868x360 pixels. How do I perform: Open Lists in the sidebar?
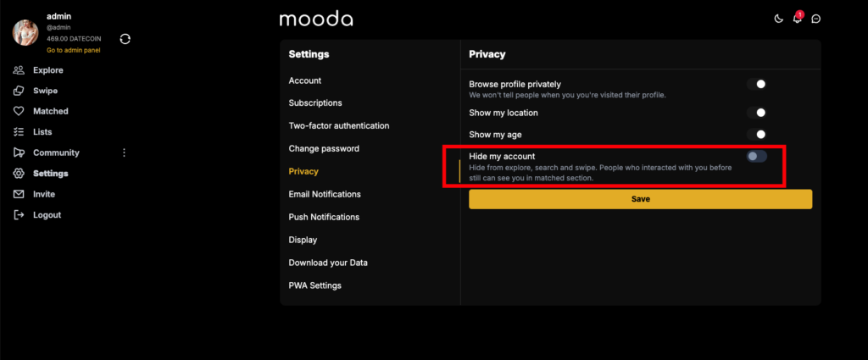(x=42, y=132)
